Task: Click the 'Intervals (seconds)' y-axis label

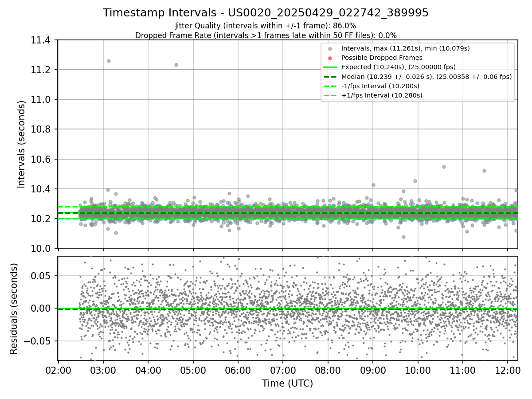Action: (22, 144)
